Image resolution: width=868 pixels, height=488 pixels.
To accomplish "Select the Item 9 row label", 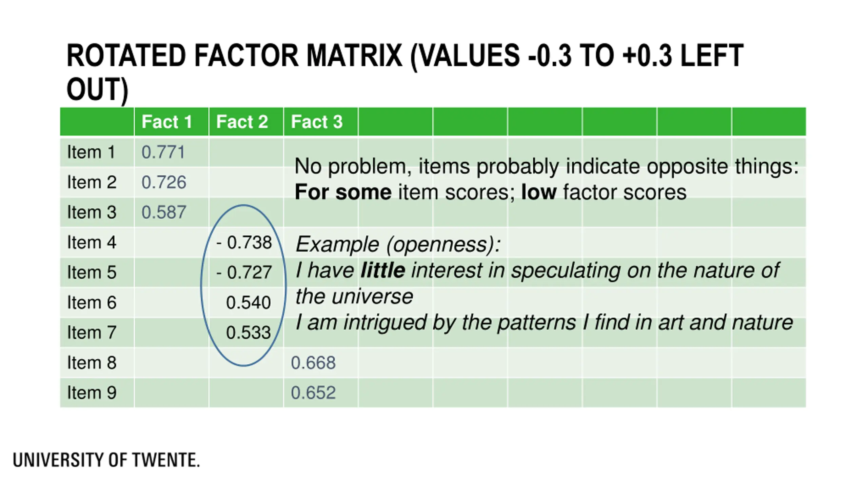I will pos(92,393).
